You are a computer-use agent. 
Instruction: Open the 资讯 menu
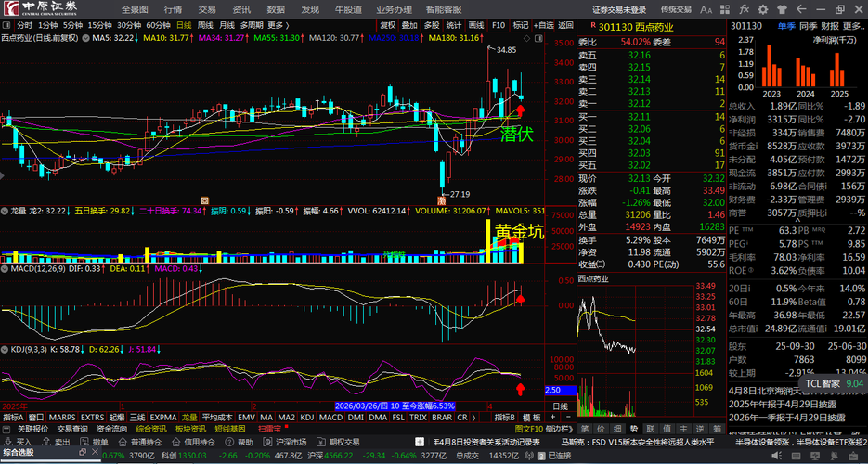coord(241,9)
